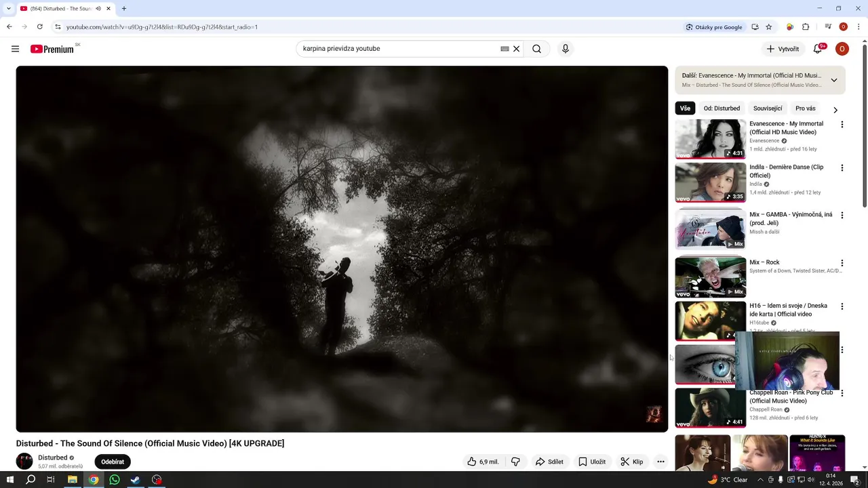The width and height of the screenshot is (868, 488).
Task: Close the Disturbed YouTube tab
Action: click(108, 9)
